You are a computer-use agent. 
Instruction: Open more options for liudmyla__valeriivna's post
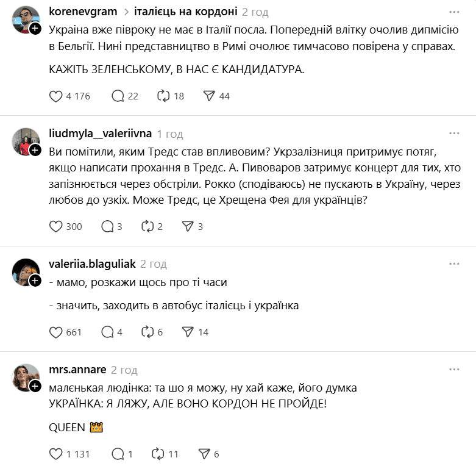454,134
